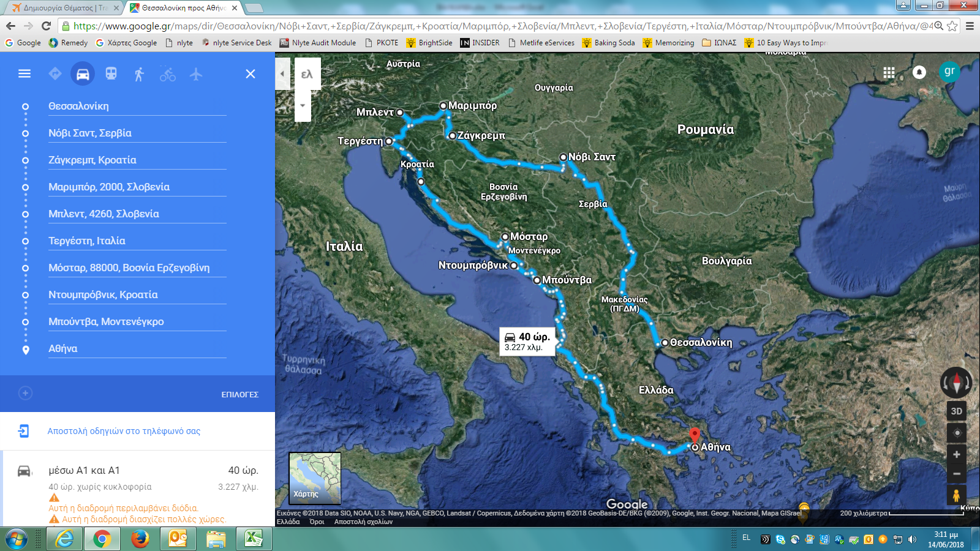Show your location with the target icon

coord(957,433)
